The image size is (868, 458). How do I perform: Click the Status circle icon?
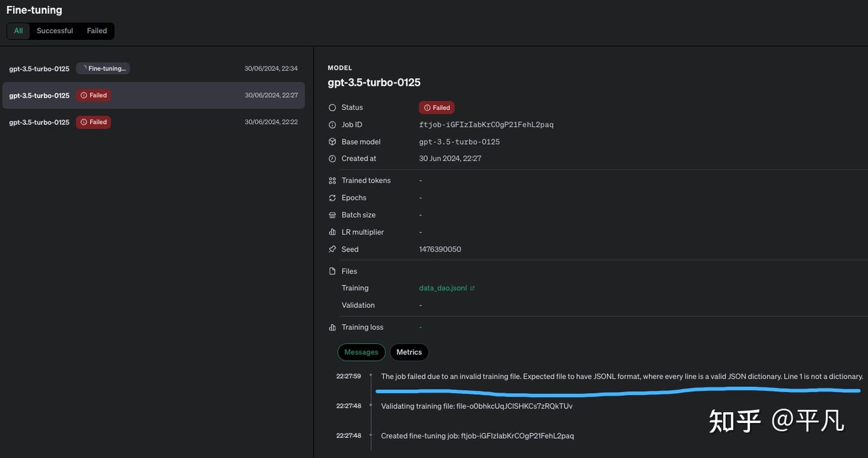click(x=332, y=107)
